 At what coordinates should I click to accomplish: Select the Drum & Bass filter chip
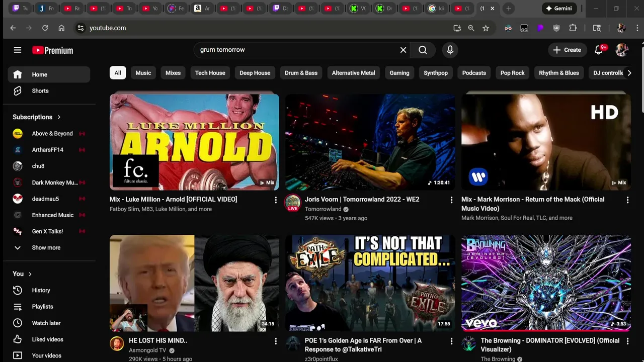click(301, 73)
